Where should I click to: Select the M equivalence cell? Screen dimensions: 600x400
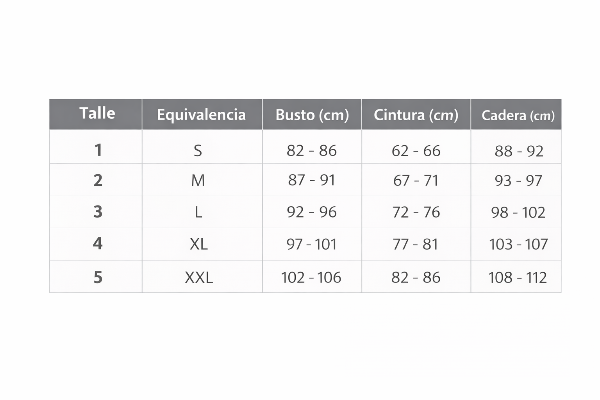coord(198,181)
